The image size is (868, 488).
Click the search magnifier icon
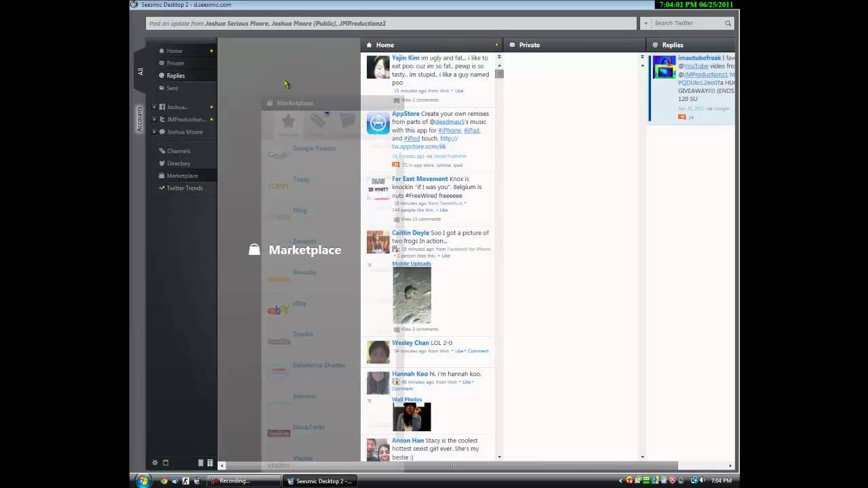[728, 23]
